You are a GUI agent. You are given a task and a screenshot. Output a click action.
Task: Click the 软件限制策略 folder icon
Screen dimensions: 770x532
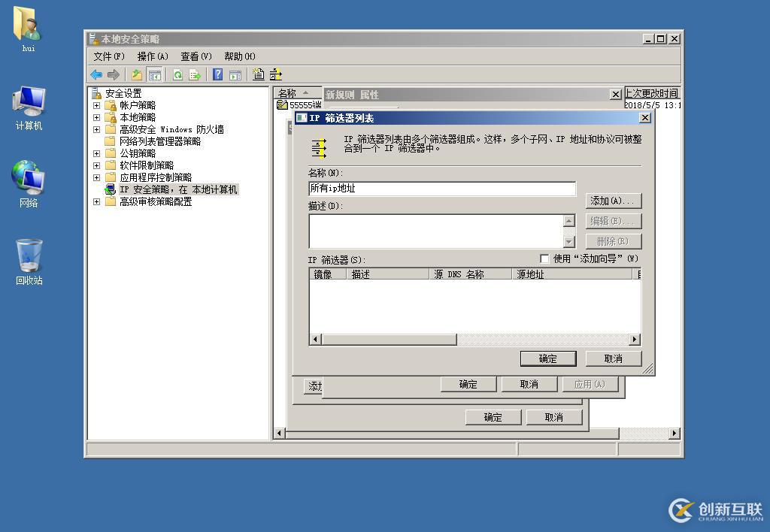click(111, 165)
